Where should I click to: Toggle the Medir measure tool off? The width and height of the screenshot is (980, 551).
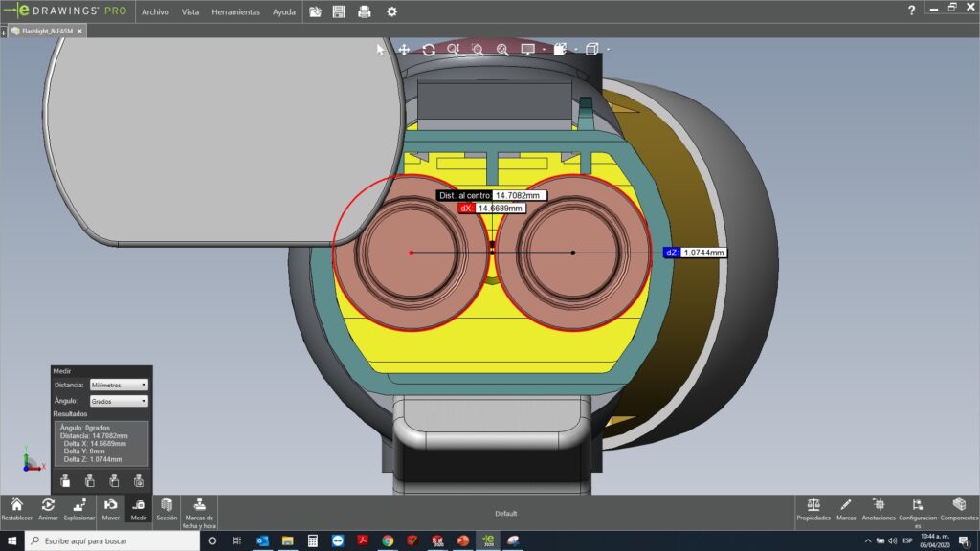tap(139, 509)
